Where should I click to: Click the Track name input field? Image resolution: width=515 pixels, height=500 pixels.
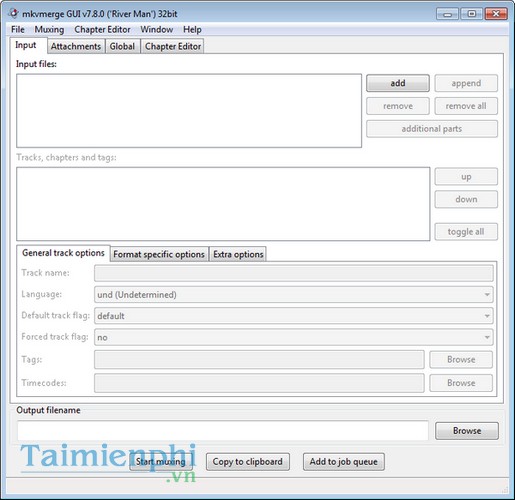click(294, 273)
